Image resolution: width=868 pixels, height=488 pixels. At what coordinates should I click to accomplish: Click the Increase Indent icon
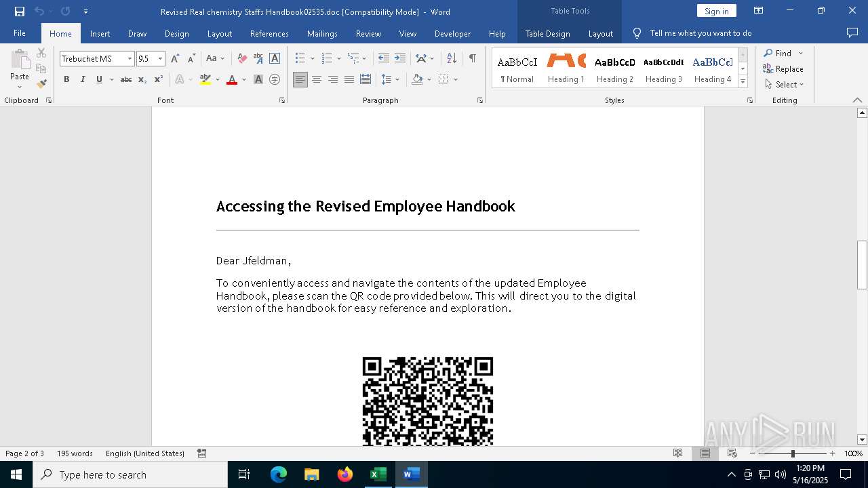coord(400,59)
